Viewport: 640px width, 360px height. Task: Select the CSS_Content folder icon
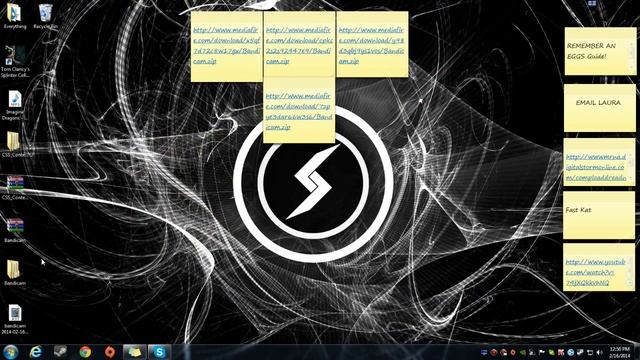click(15, 144)
